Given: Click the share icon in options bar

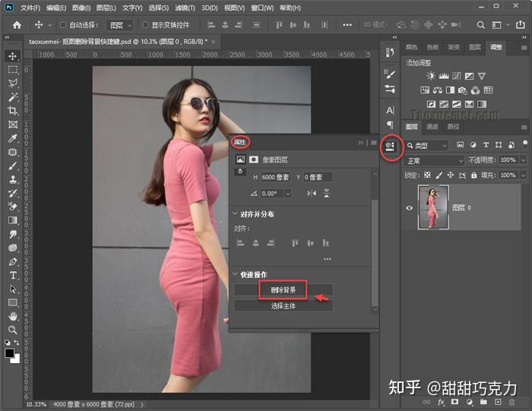Looking at the screenshot, I should point(520,25).
